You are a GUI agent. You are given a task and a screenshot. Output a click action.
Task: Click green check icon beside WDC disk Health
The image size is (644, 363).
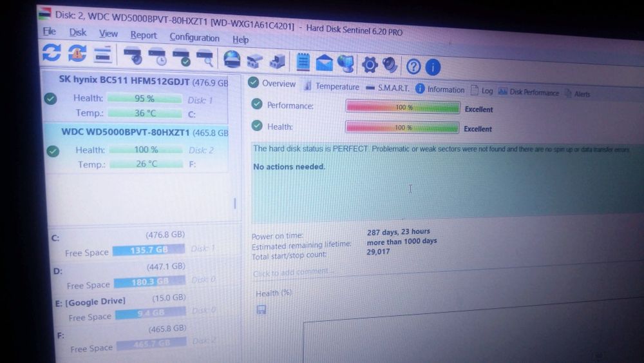click(x=53, y=152)
